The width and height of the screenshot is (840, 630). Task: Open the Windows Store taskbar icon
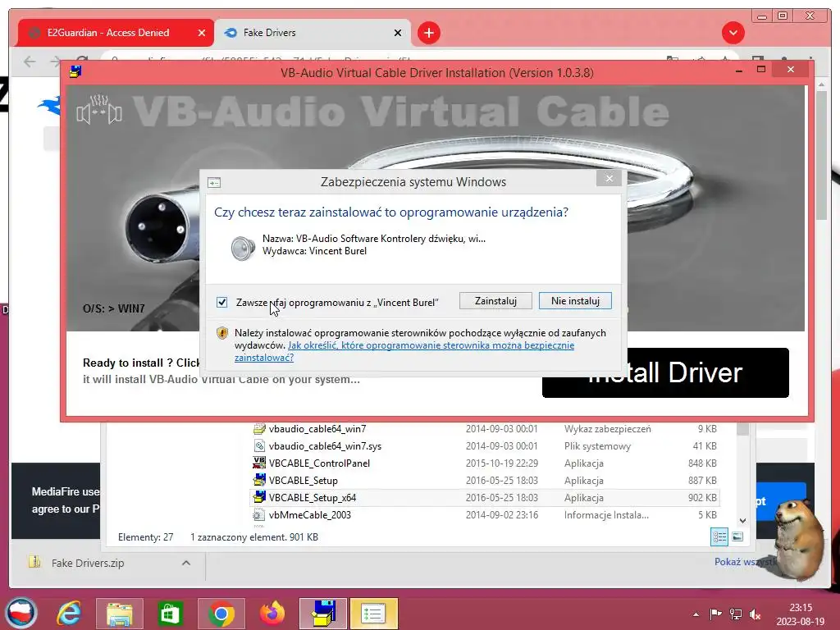pos(170,614)
